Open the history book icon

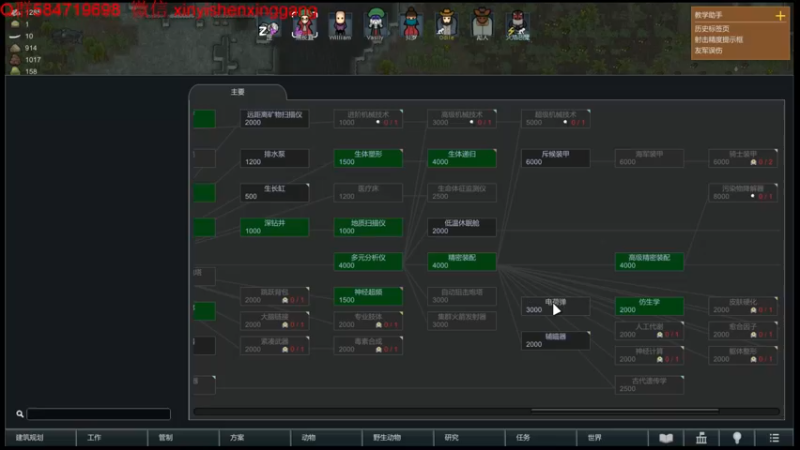coord(666,438)
